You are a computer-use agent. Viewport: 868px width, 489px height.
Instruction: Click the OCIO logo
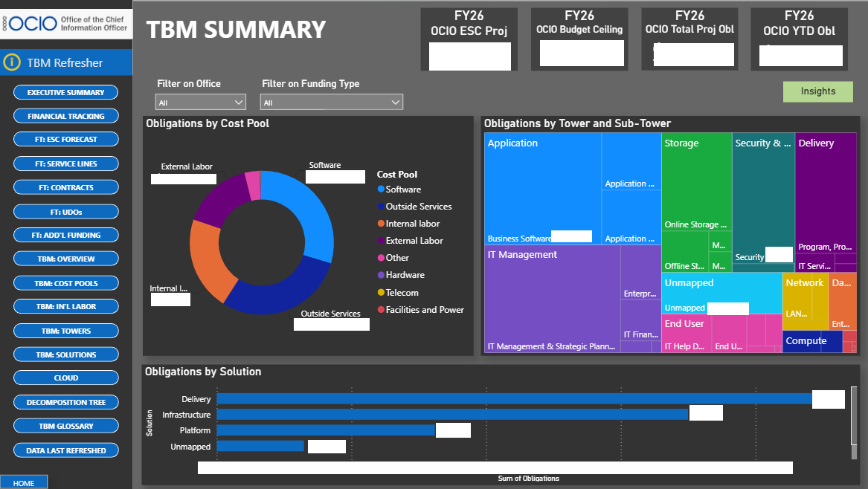pyautogui.click(x=66, y=23)
